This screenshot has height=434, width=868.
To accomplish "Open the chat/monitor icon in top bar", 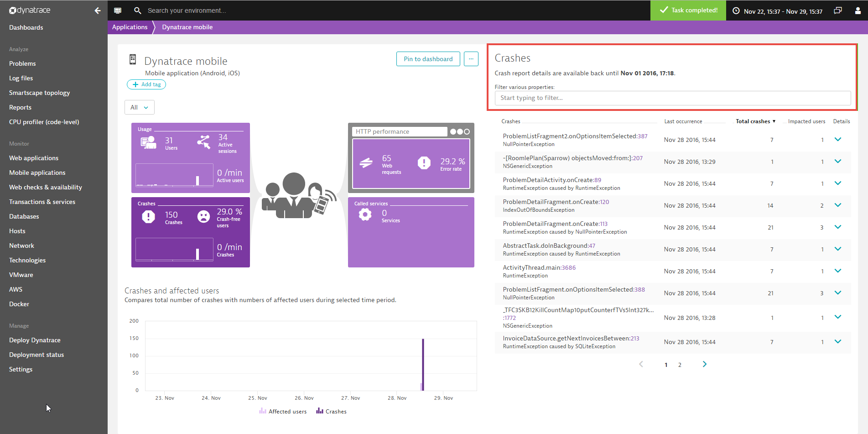I will [x=118, y=10].
